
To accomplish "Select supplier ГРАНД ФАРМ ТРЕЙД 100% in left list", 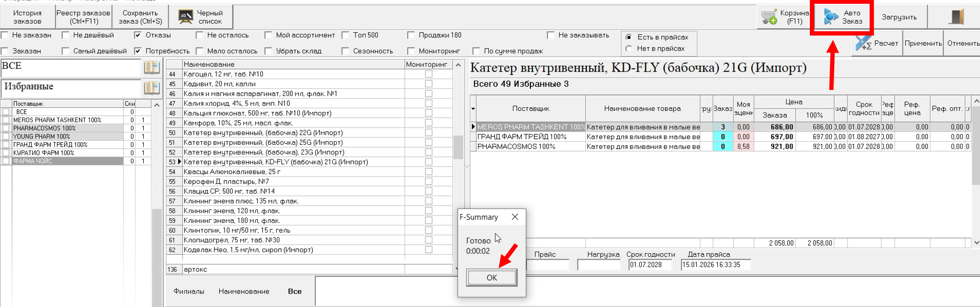I will pyautogui.click(x=68, y=144).
